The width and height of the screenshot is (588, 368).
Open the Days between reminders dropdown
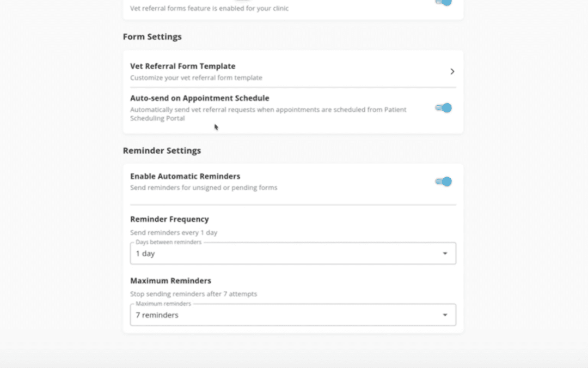293,253
